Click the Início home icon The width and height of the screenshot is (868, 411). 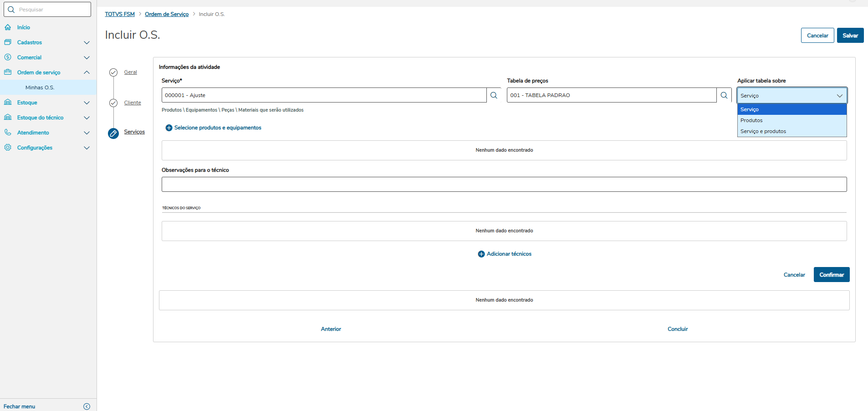coord(8,27)
